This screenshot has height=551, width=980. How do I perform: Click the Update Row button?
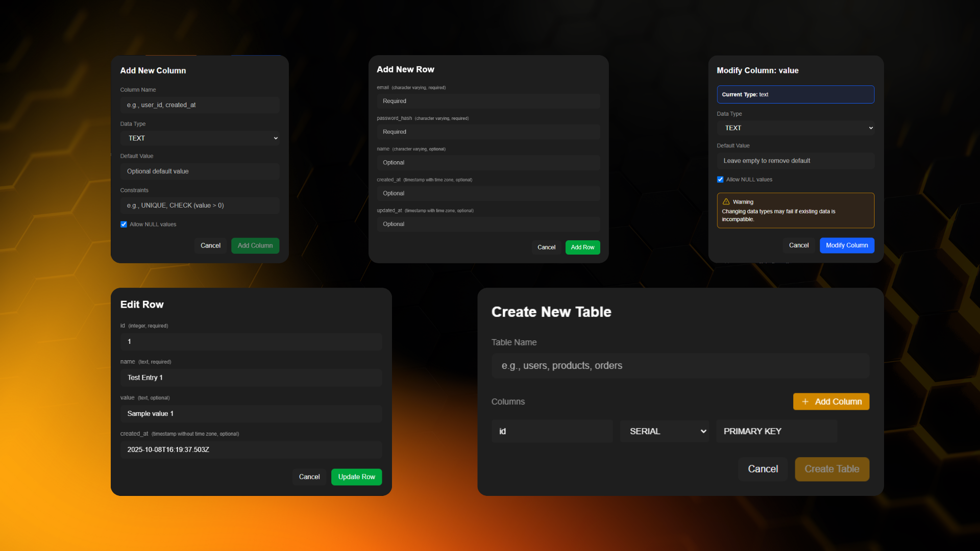click(356, 477)
